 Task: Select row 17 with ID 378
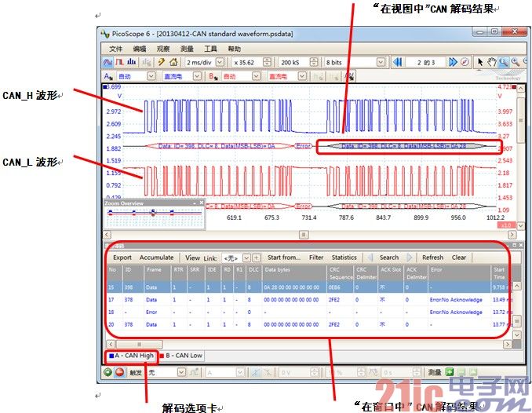coord(308,300)
